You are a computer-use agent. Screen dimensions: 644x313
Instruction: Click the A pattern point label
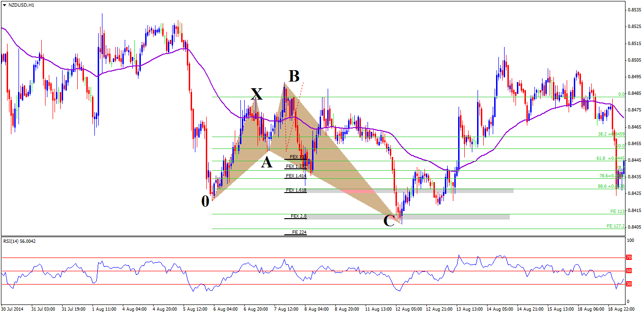click(x=267, y=163)
